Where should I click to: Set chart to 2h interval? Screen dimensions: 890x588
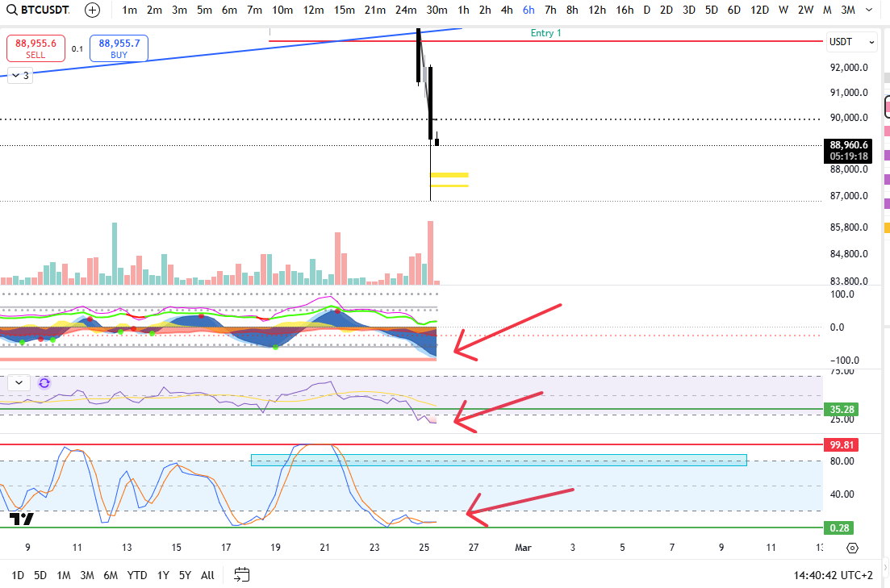[485, 10]
